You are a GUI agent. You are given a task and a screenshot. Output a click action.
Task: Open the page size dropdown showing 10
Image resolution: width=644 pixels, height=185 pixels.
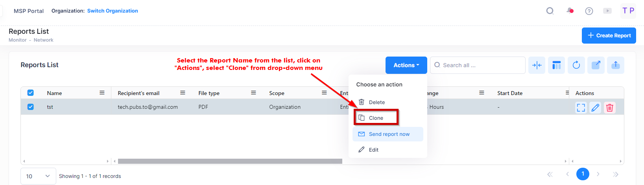(x=38, y=176)
